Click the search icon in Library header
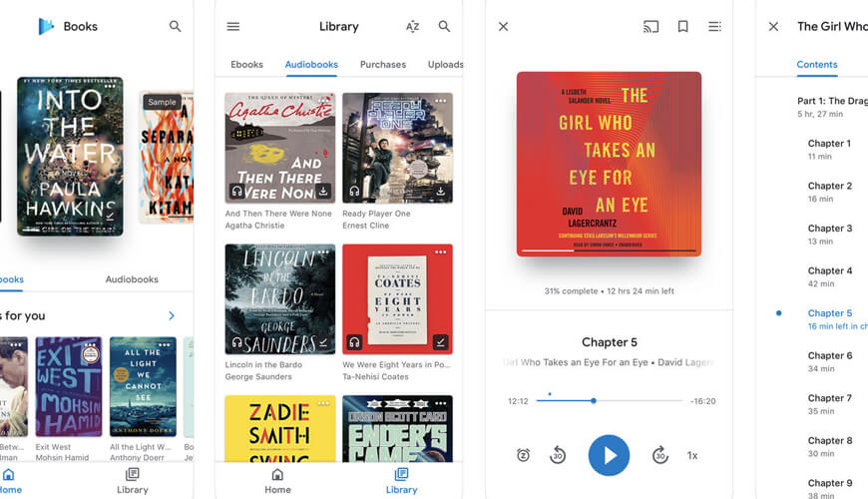 (x=444, y=26)
